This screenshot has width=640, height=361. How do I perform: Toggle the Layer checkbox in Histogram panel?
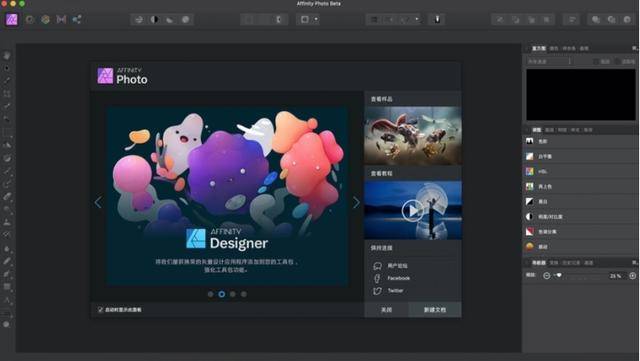point(596,61)
